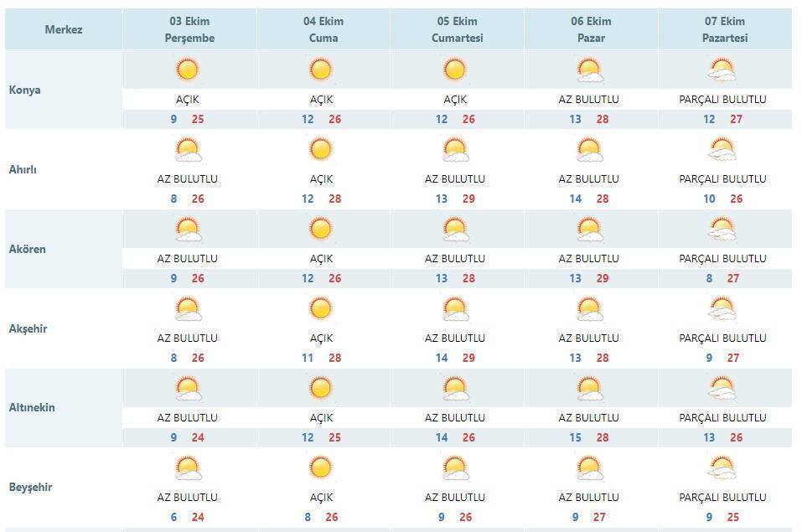Click Akşehir's weather icon for 07 Ekim
The image size is (802, 532).
[722, 308]
